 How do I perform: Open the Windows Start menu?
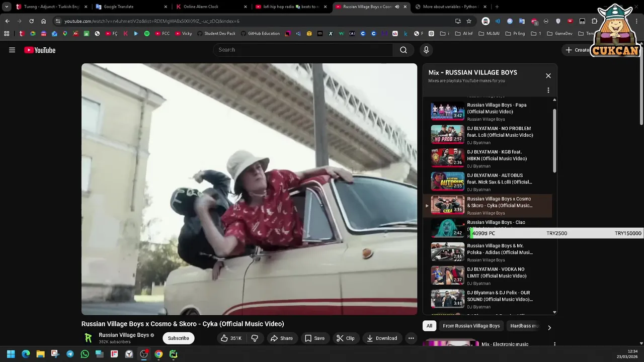11,354
